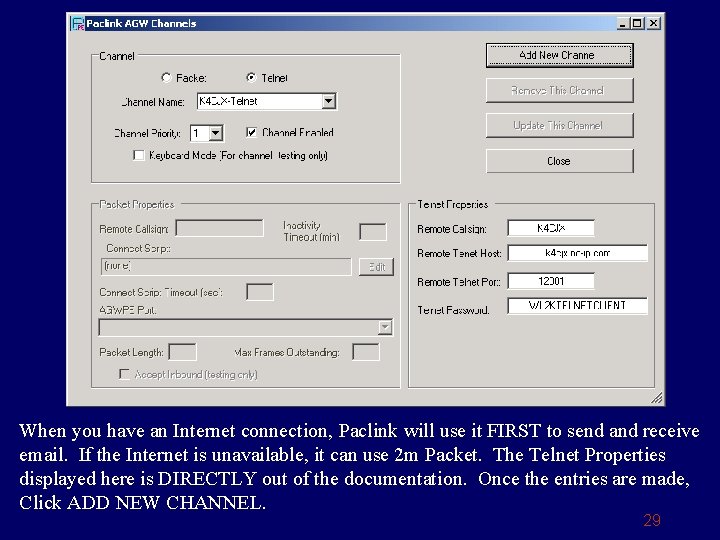Viewport: 720px width, 540px height.
Task: Enable Keyboard Mode for channel testing
Action: (139, 155)
